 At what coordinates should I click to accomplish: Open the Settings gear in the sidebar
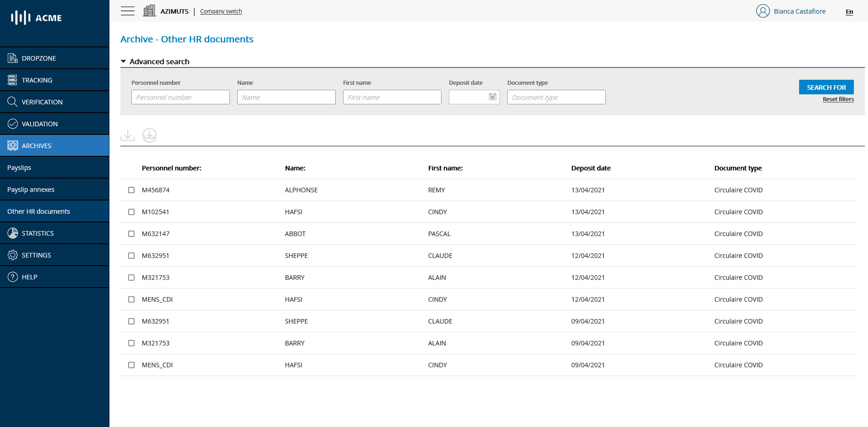(x=13, y=255)
